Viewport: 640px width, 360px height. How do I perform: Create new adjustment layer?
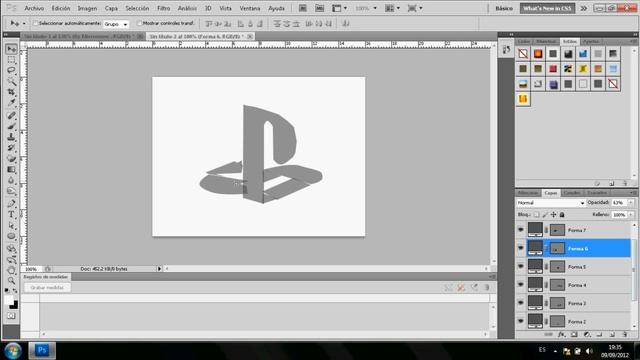click(x=587, y=334)
